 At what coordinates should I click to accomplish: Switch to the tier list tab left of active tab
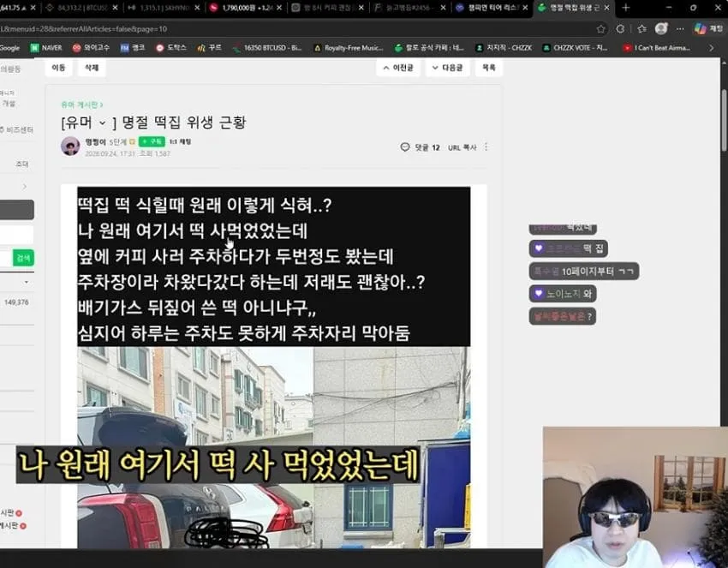click(x=492, y=8)
